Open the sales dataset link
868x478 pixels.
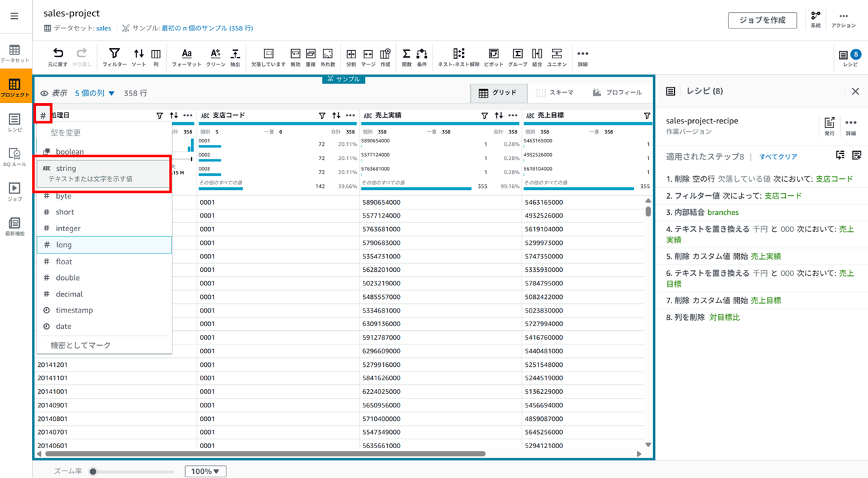(x=104, y=28)
